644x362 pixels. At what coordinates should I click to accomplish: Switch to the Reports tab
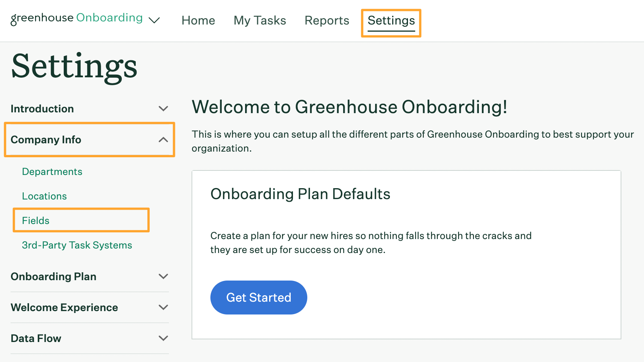[327, 20]
